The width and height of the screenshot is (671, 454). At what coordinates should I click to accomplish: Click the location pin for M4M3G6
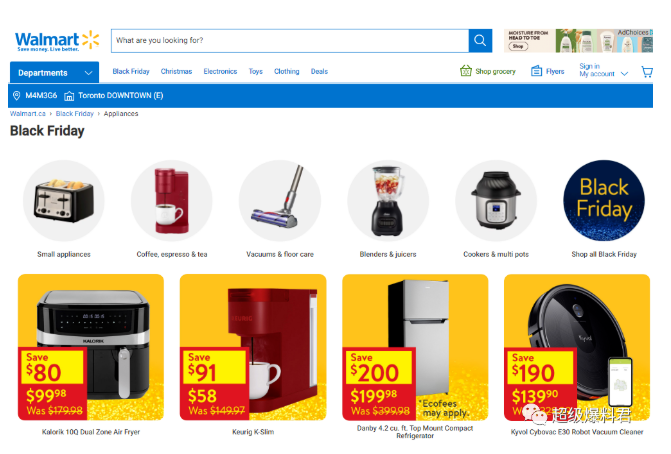click(17, 95)
